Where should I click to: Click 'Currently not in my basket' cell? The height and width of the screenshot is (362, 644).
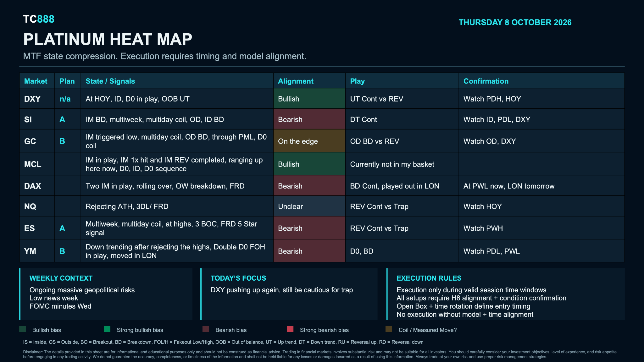402,164
